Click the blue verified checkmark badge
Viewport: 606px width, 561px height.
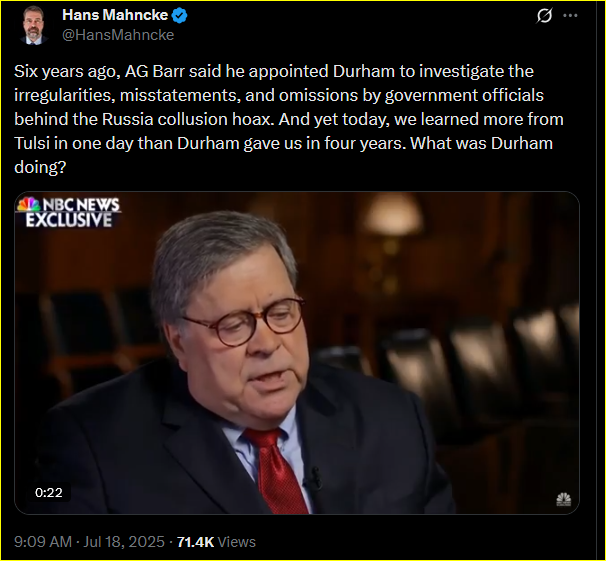[180, 15]
